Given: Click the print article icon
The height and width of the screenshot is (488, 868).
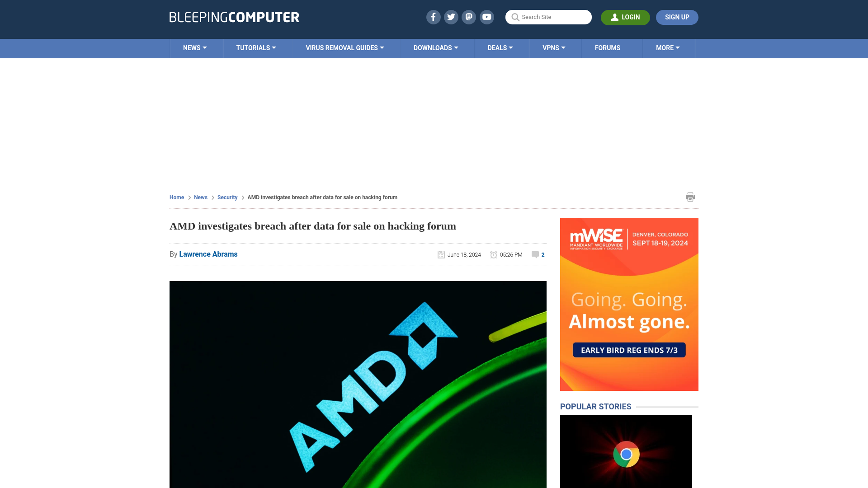Looking at the screenshot, I should (x=690, y=197).
